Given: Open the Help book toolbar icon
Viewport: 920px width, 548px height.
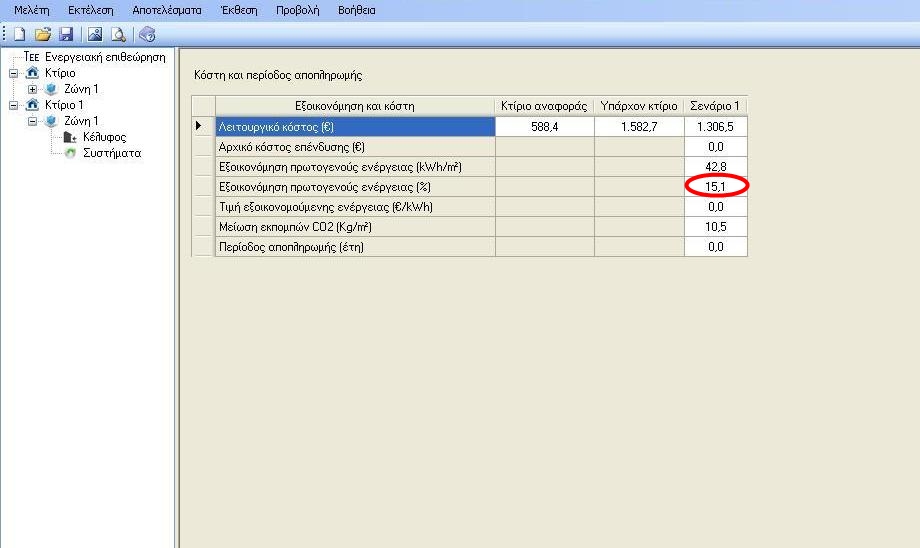Looking at the screenshot, I should click(x=148, y=35).
